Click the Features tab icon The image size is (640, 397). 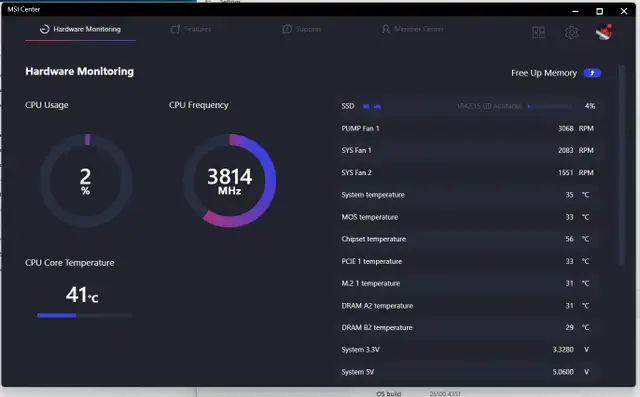pyautogui.click(x=175, y=29)
